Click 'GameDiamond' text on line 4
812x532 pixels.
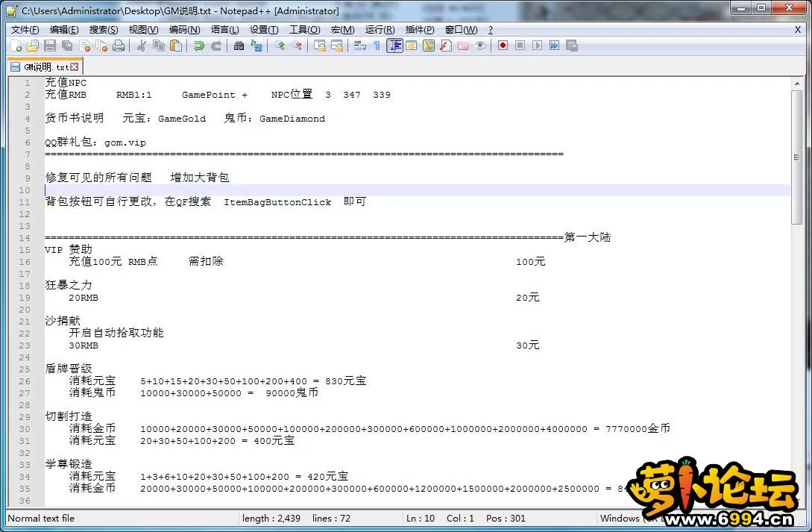292,119
